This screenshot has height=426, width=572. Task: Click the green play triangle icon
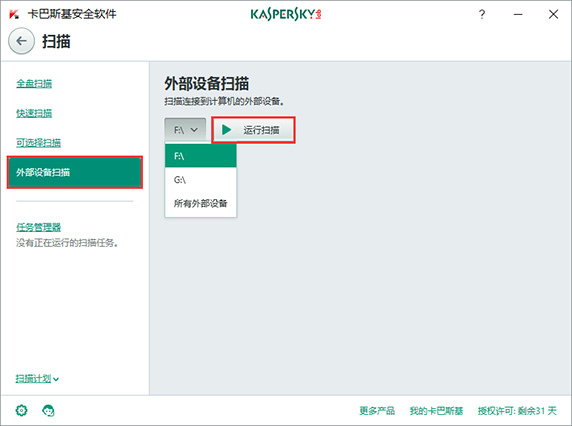pyautogui.click(x=227, y=129)
